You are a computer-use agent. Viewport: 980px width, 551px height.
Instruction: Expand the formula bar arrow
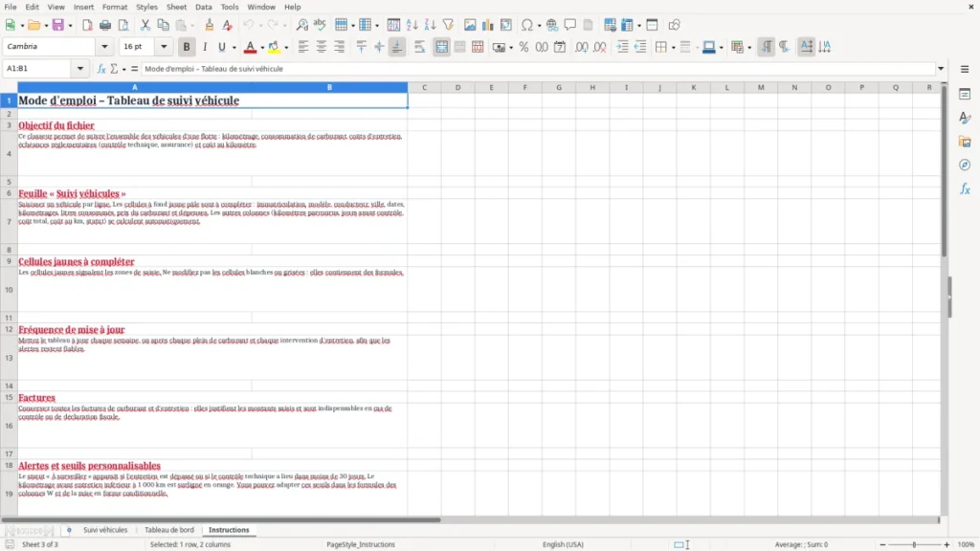pyautogui.click(x=941, y=69)
